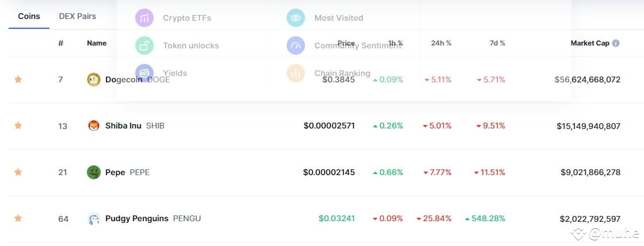The width and height of the screenshot is (644, 246).
Task: Sort the table by 24h % column
Action: tap(441, 43)
